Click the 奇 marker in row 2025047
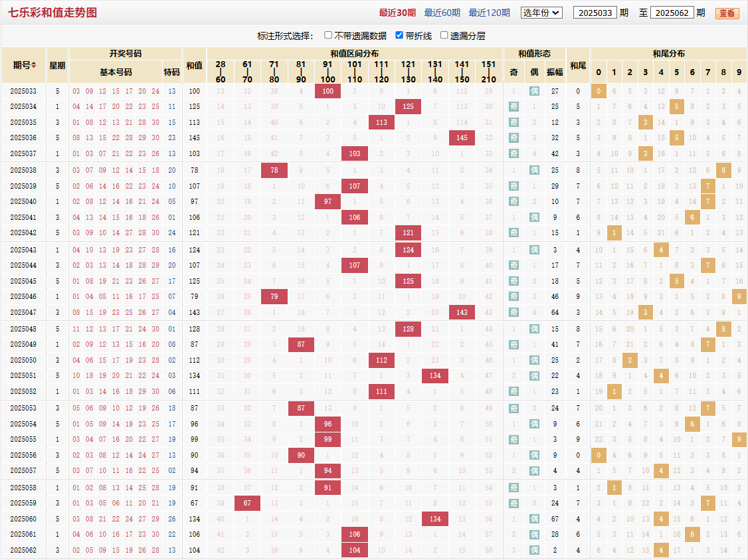This screenshot has width=748, height=560. pos(514,312)
